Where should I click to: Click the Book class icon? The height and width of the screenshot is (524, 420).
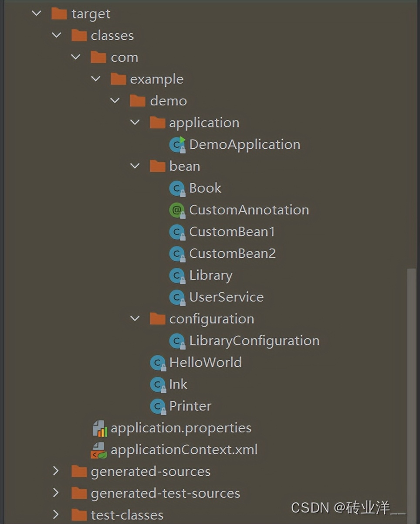tap(177, 188)
